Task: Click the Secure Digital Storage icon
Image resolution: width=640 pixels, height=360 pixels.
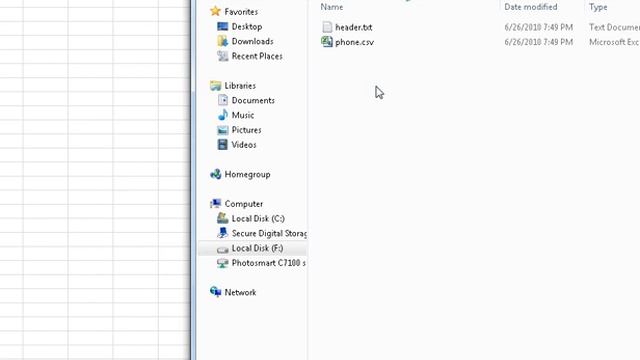Action: point(222,233)
